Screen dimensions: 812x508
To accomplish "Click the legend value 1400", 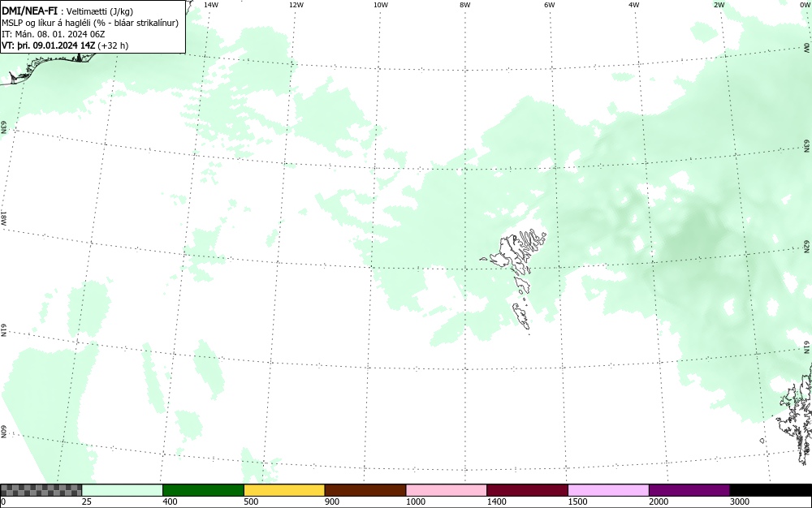I will pyautogui.click(x=497, y=502).
